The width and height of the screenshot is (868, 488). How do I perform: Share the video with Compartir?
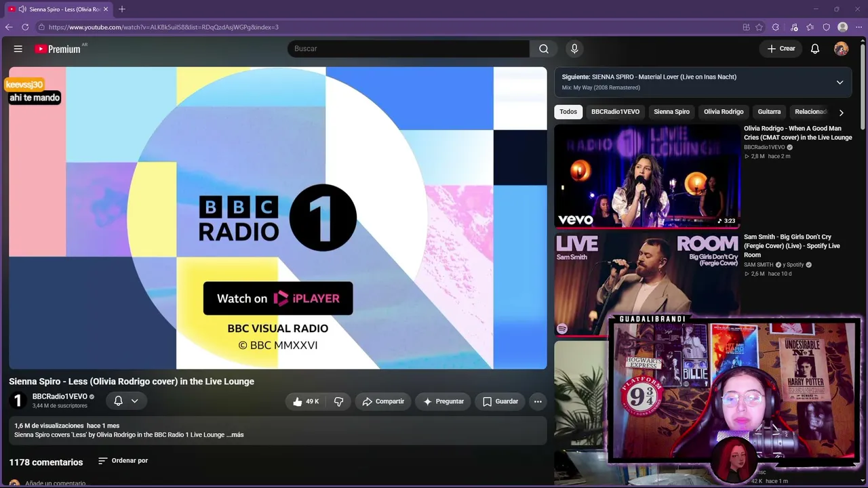pos(383,401)
